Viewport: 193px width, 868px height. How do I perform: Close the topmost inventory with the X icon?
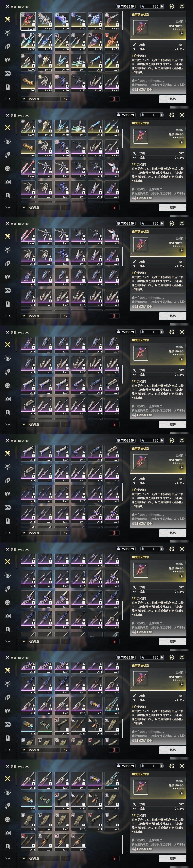point(182,6)
